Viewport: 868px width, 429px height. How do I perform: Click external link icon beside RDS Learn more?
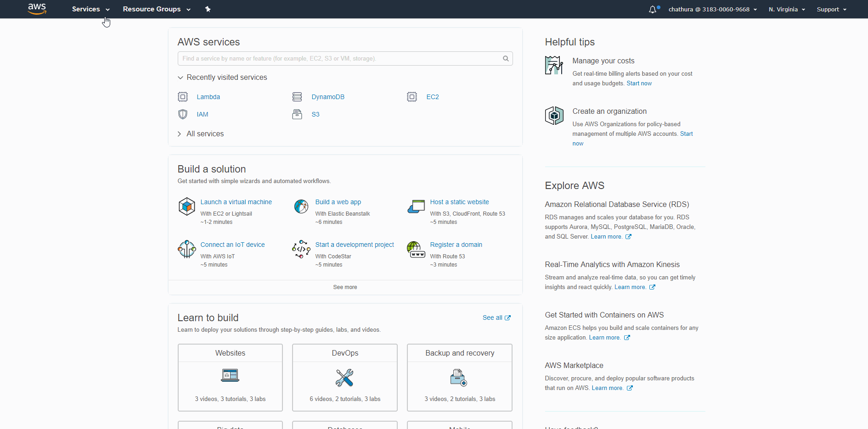[629, 237]
